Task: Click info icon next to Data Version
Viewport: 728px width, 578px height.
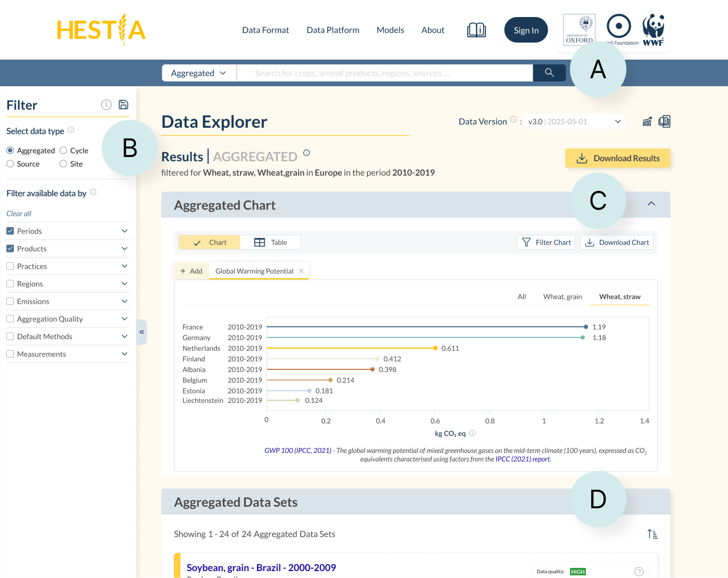Action: click(x=514, y=120)
